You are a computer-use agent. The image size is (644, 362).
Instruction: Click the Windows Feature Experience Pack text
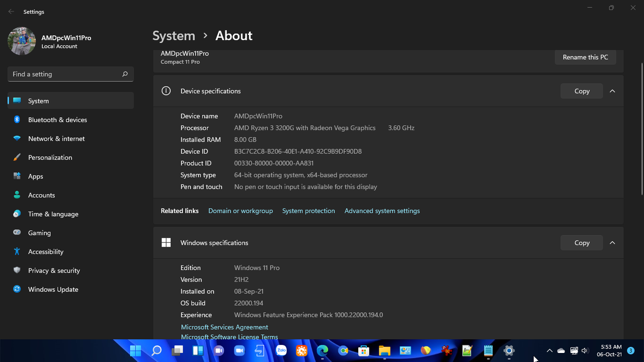(x=308, y=315)
